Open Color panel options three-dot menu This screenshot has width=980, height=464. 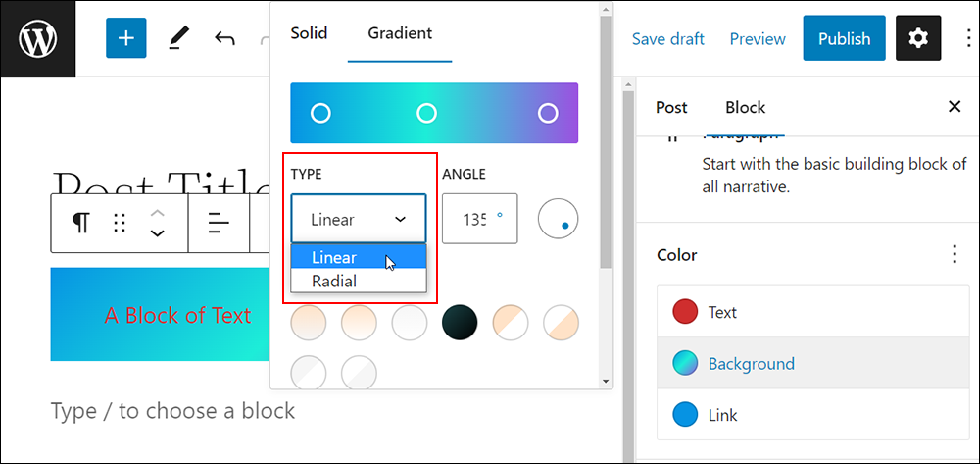coord(955,254)
